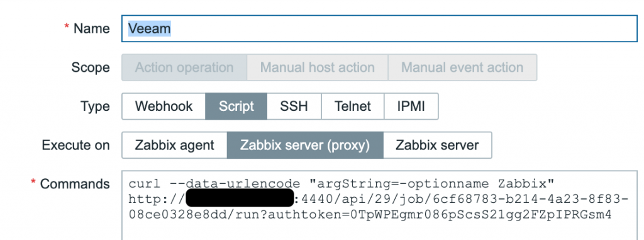Switch script type to Webhook
Viewport: 644px width, 240px height.
tap(164, 106)
